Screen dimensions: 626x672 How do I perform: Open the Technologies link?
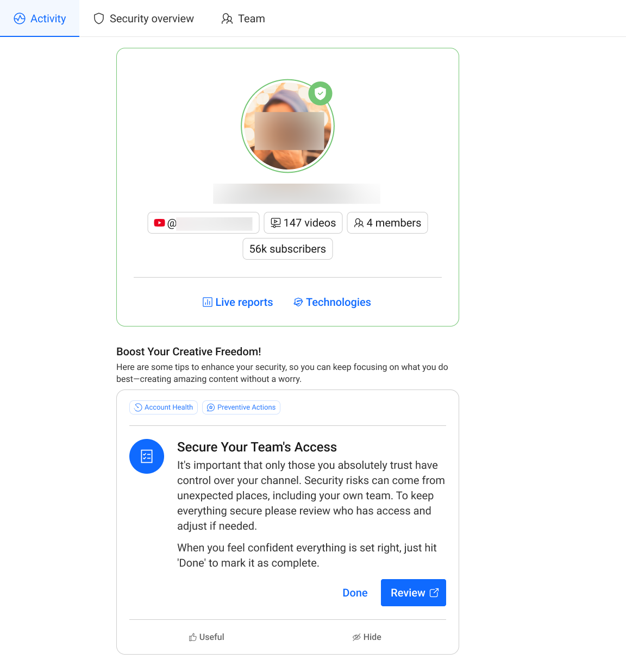tap(332, 302)
